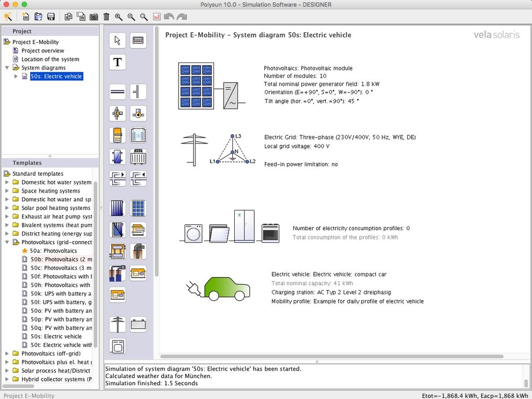Click the save floppy disk icon

coord(51,17)
